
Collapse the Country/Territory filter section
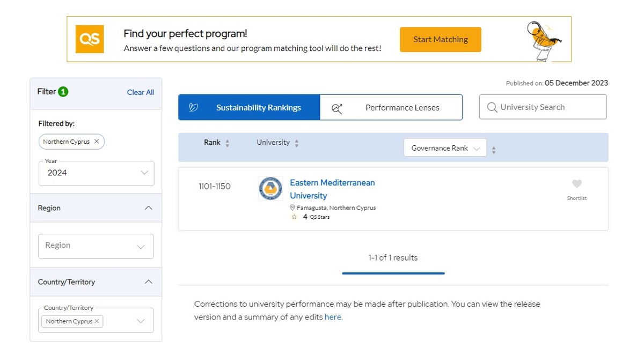[x=149, y=282]
